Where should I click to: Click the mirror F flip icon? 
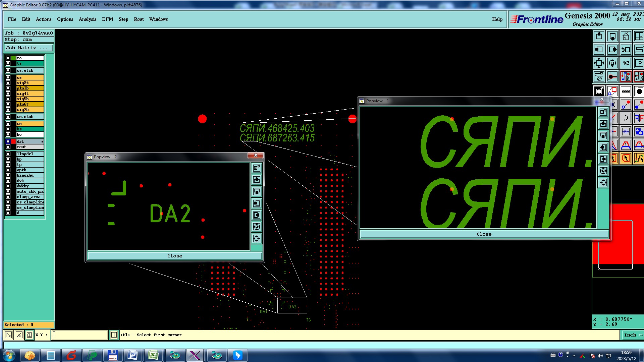[x=639, y=118]
